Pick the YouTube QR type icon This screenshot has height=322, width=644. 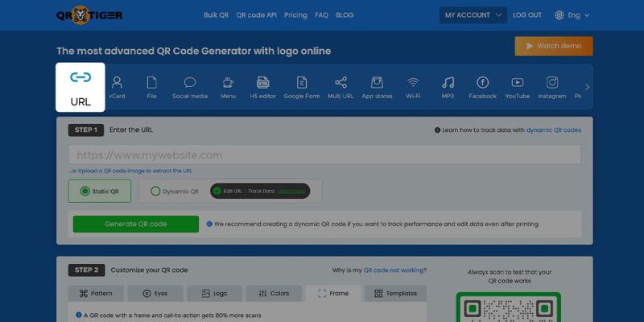(518, 83)
